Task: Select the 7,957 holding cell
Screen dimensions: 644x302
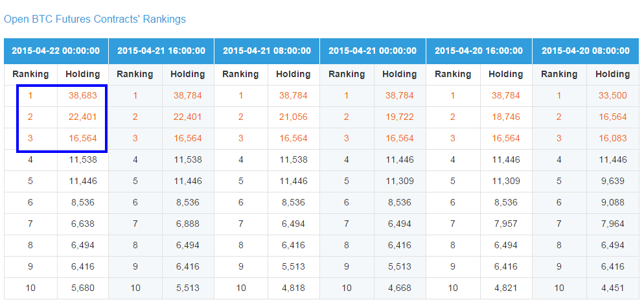Action: tap(505, 224)
